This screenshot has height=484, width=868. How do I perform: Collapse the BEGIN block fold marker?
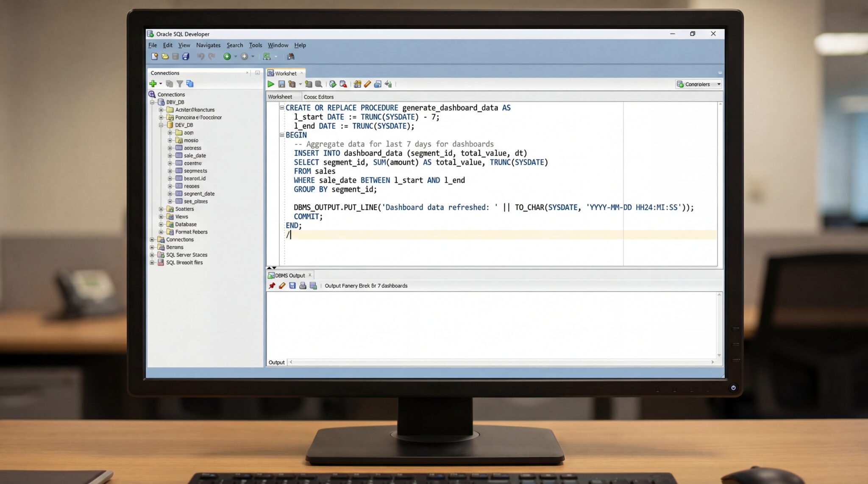[x=282, y=135]
